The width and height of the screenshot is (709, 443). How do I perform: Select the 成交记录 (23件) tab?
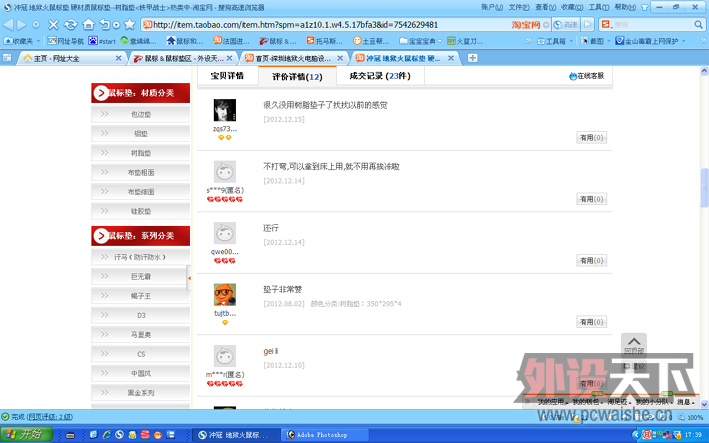tap(380, 76)
